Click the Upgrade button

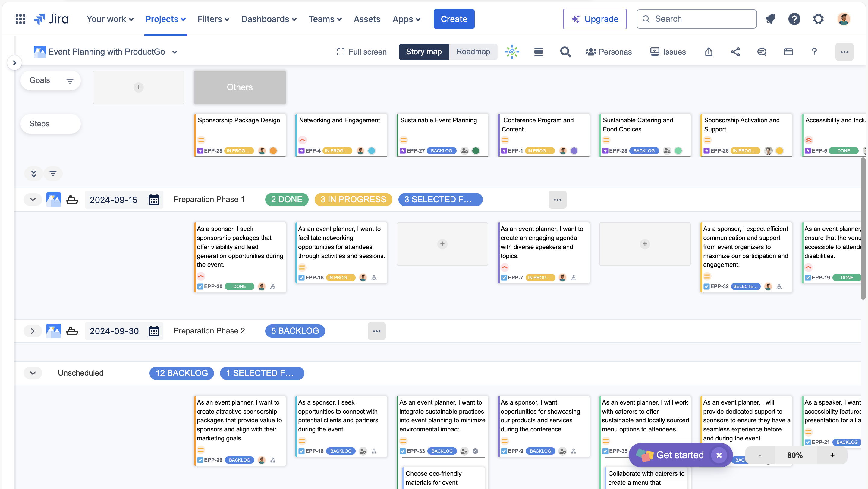point(594,19)
